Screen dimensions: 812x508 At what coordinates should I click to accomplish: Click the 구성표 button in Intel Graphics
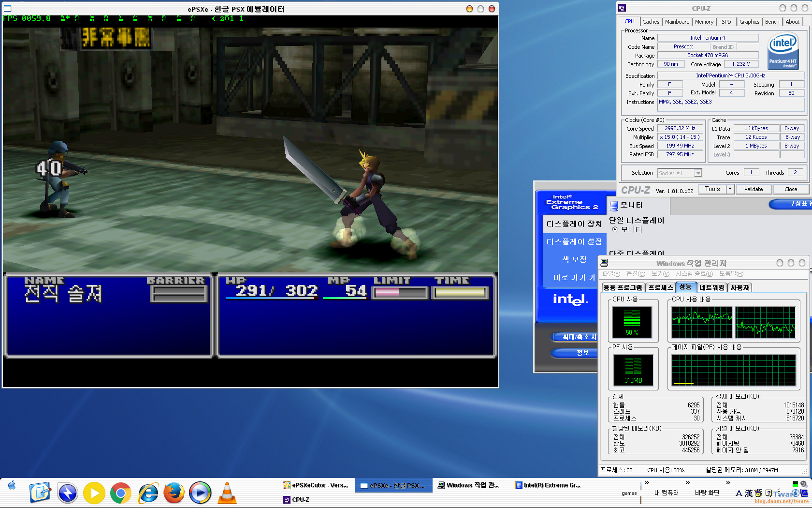tap(791, 204)
